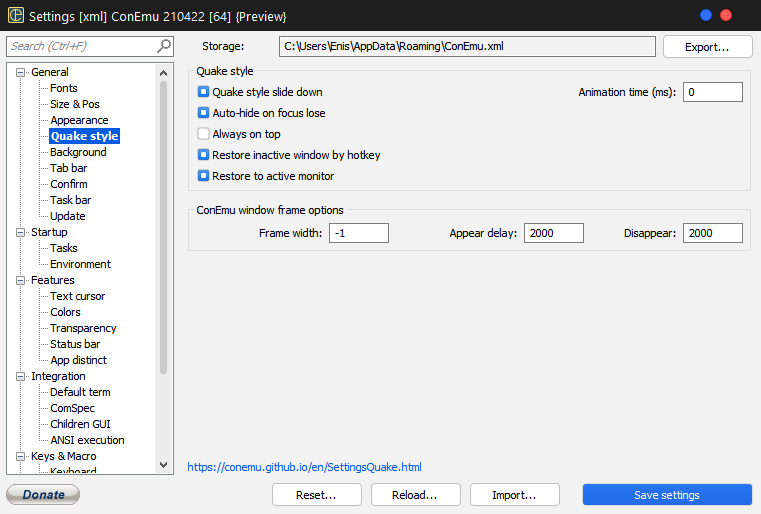
Task: Toggle Auto-hide on focus lose
Action: pyautogui.click(x=203, y=113)
